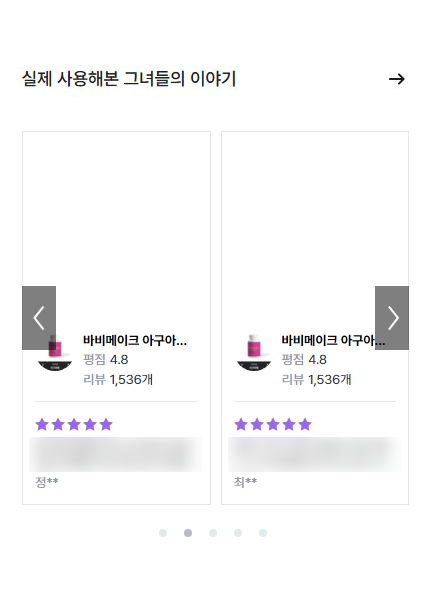The image size is (430, 607).
Task: Advance carousel with the right chevron arrow
Action: (392, 318)
